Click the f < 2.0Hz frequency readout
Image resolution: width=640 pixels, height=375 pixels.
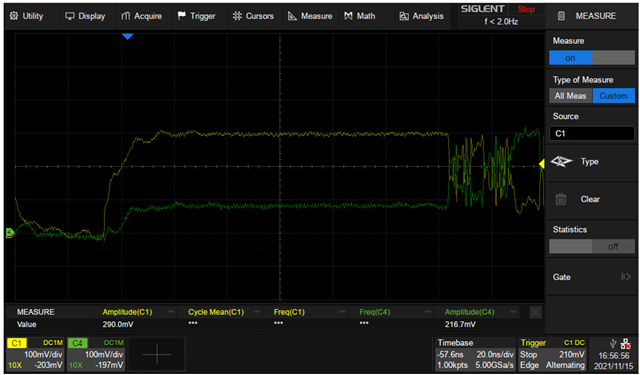[x=501, y=22]
